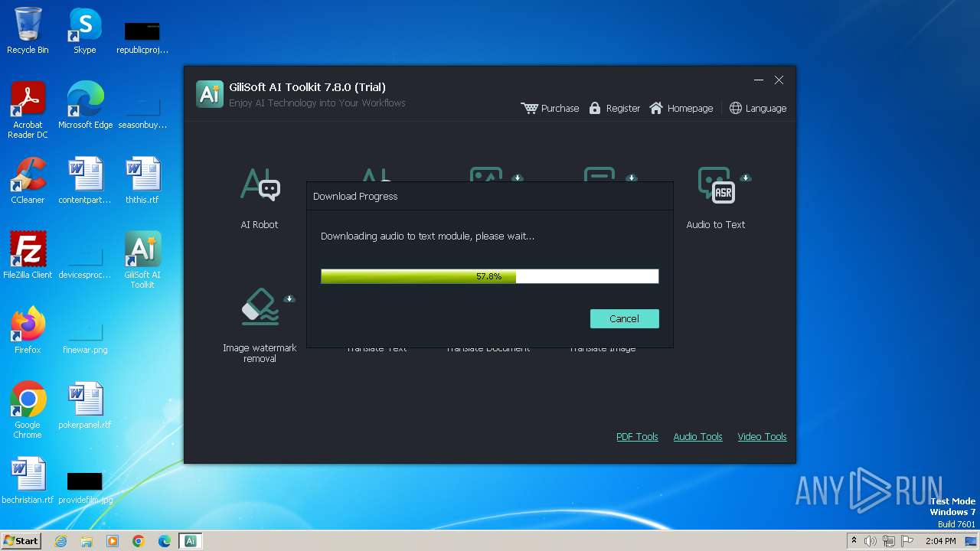Screen dimensions: 980x551
Task: Click 'Downloading audio to text module' message
Action: pyautogui.click(x=427, y=236)
